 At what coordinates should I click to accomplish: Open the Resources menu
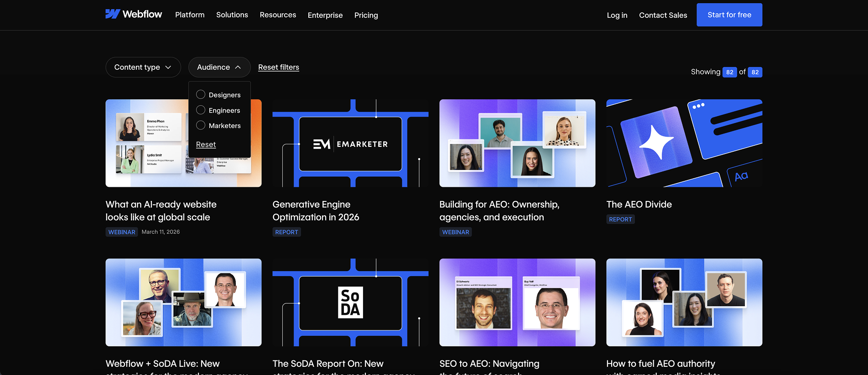click(x=278, y=15)
